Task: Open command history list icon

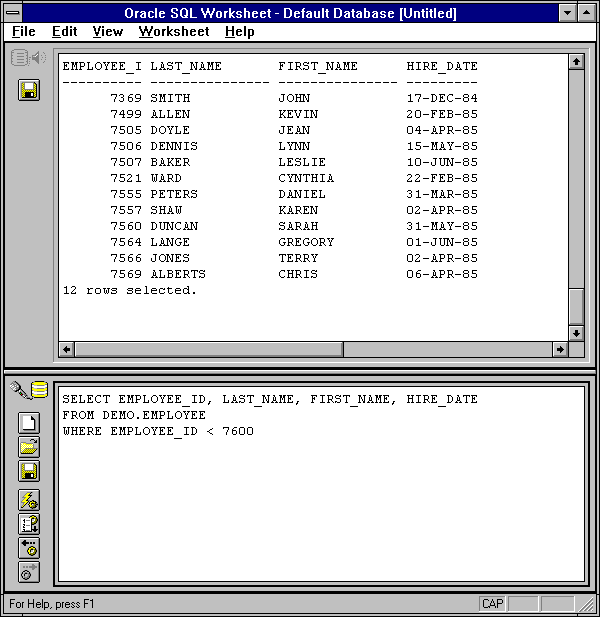Action: (29, 524)
